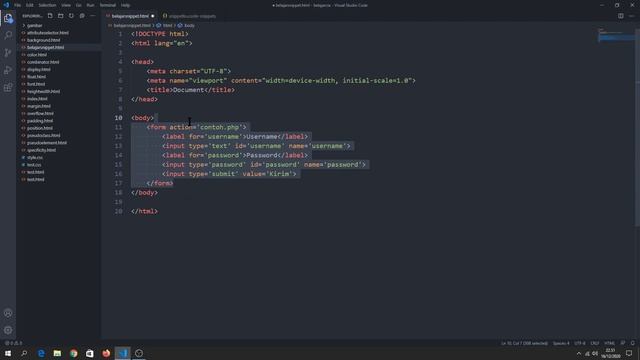
Task: Open Windows Start menu
Action: pyautogui.click(x=8, y=353)
